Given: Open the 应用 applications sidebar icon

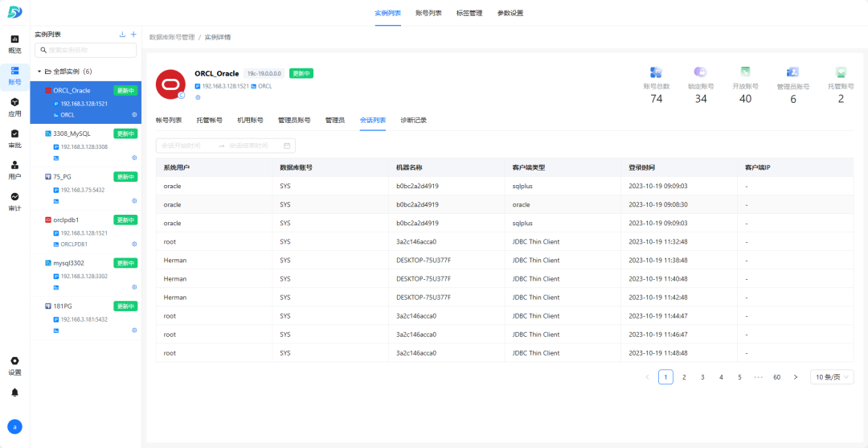Looking at the screenshot, I should (x=15, y=108).
